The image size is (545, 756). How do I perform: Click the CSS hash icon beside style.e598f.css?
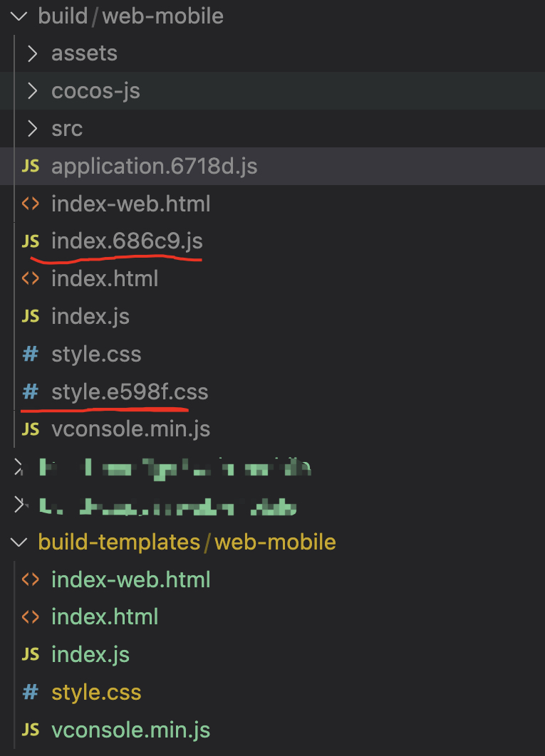[x=30, y=392]
